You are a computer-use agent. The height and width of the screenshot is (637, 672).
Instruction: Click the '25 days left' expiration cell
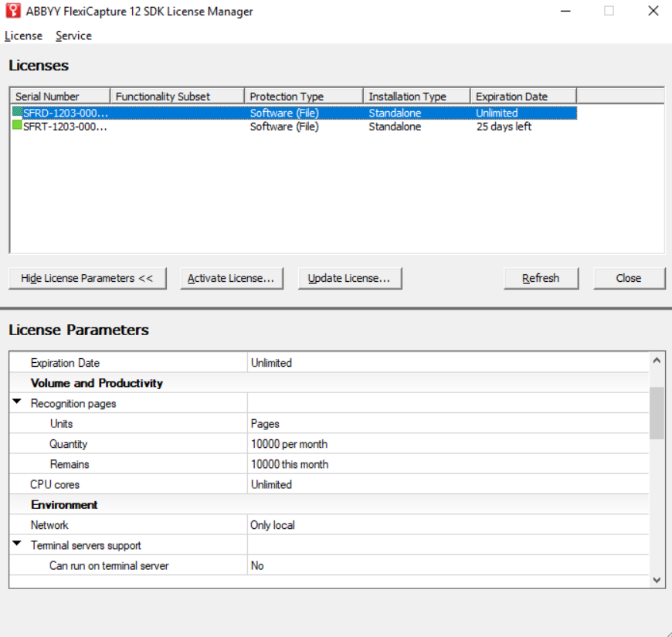coord(504,127)
